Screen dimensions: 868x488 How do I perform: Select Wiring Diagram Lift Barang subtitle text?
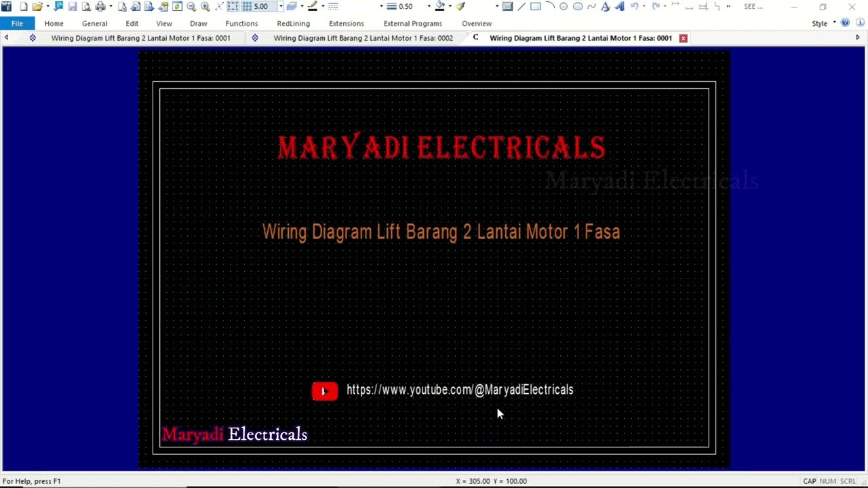coord(441,232)
